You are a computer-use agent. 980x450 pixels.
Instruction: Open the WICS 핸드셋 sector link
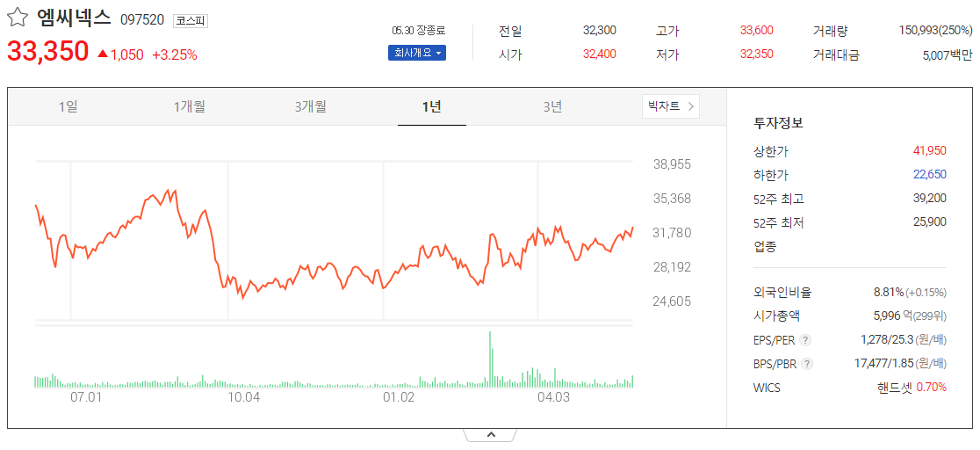895,388
